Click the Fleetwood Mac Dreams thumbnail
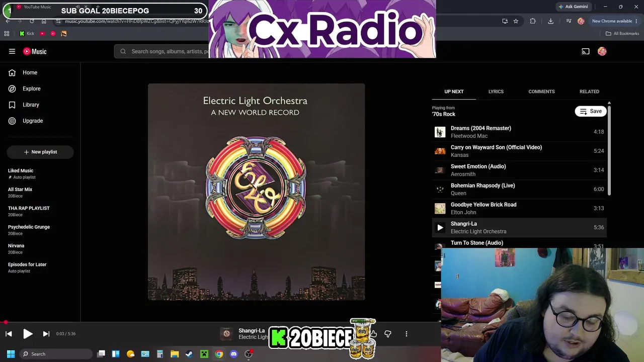Screen dimensions: 644x362 (x=440, y=132)
